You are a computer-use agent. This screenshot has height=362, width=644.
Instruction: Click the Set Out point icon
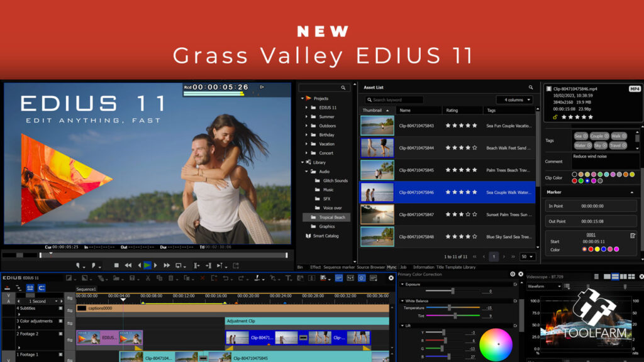[x=94, y=266]
